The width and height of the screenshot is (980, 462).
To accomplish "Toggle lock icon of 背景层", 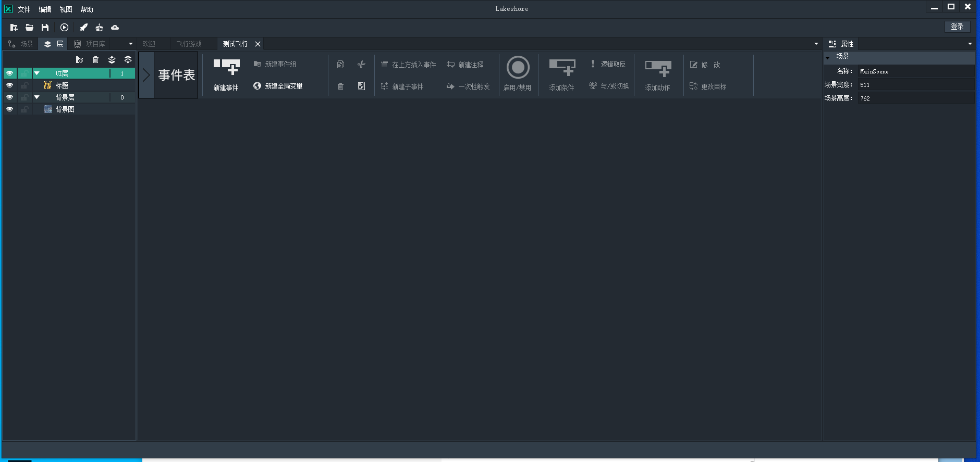I will point(24,97).
